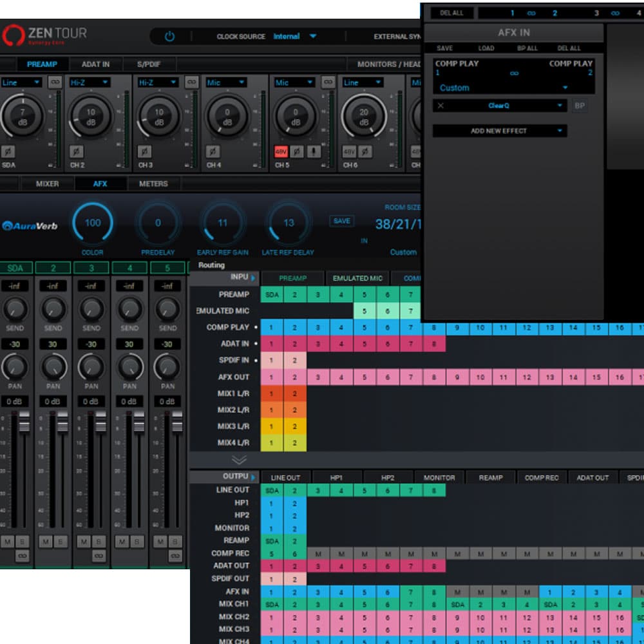Toggle phase invert on CH 4
This screenshot has width=644, height=644.
(213, 151)
